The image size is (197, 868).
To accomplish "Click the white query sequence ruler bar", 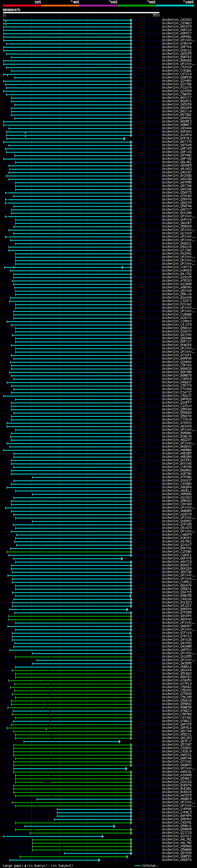I will click(x=81, y=12).
